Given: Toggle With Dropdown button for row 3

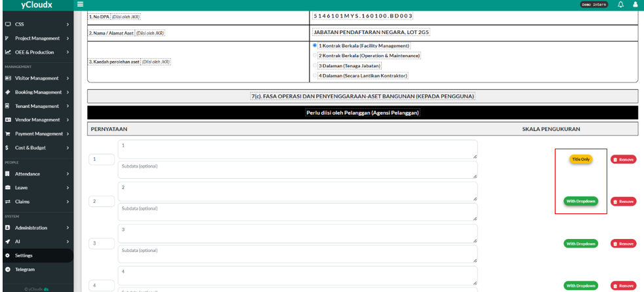Looking at the screenshot, I should [581, 243].
